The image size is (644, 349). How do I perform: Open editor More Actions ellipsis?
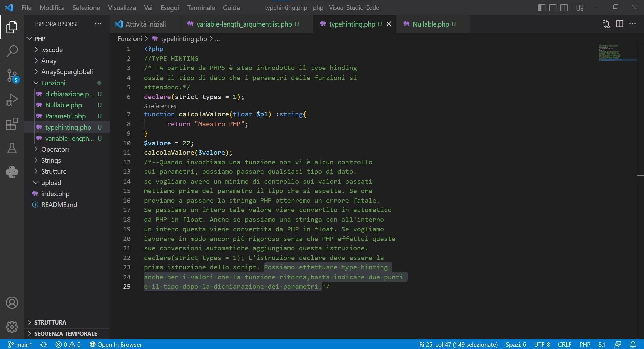633,24
